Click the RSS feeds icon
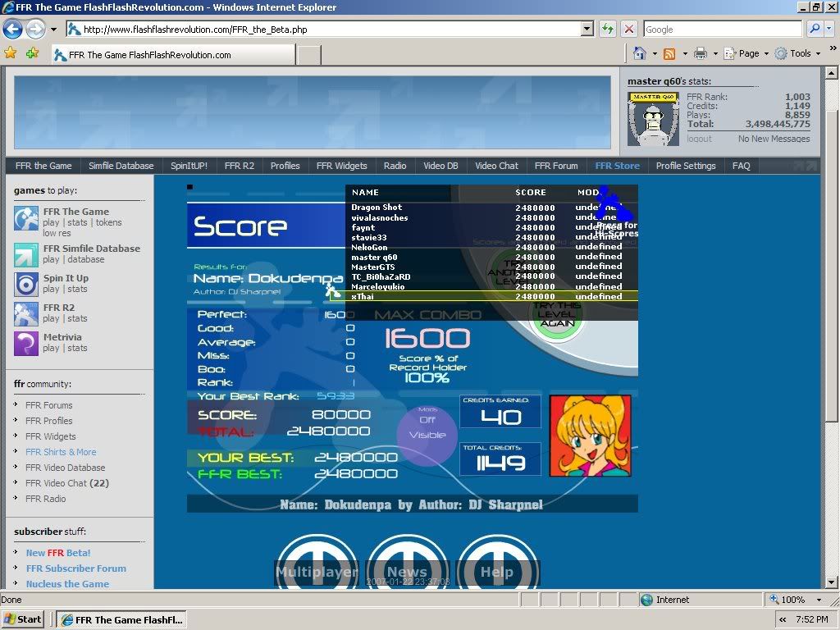 click(669, 53)
